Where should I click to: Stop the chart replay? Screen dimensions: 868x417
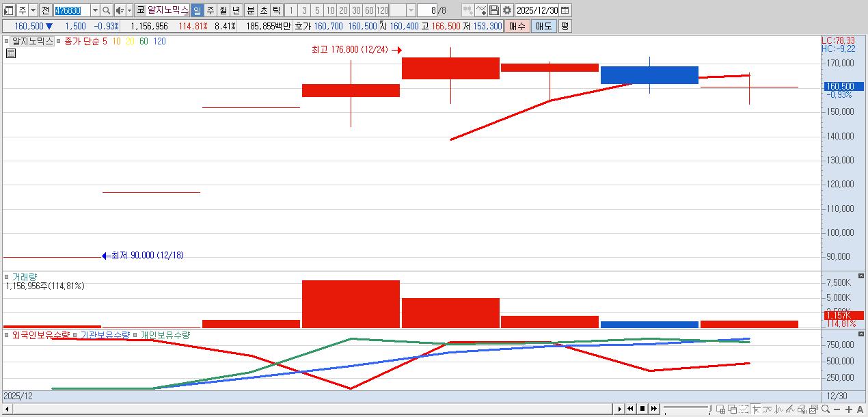tap(642, 409)
